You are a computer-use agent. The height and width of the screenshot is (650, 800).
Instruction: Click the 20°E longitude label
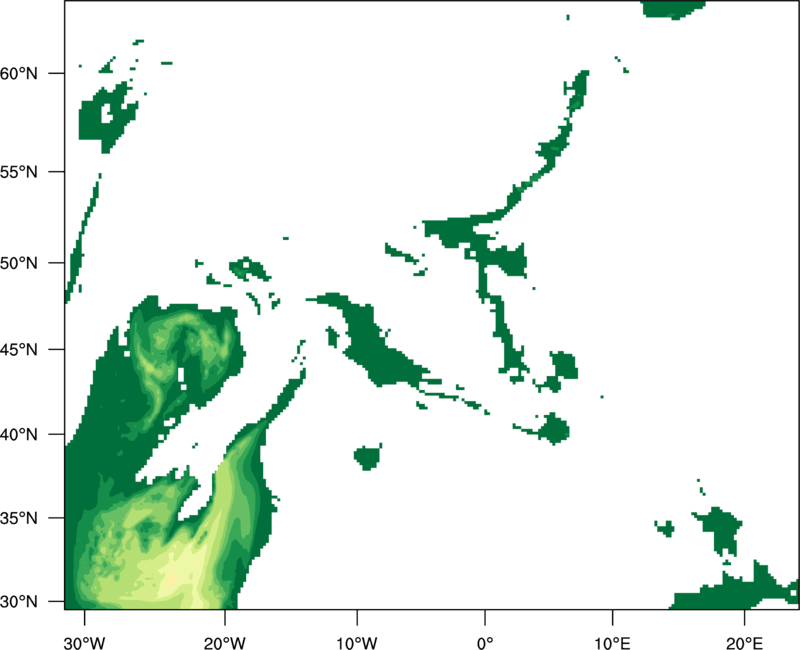coord(744,643)
